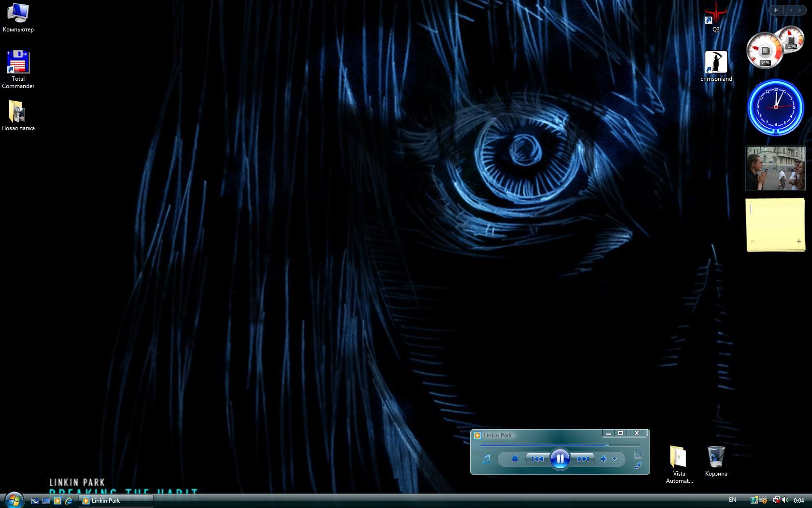The height and width of the screenshot is (508, 812).
Task: Go to next sidebar gadget page
Action: [x=801, y=10]
